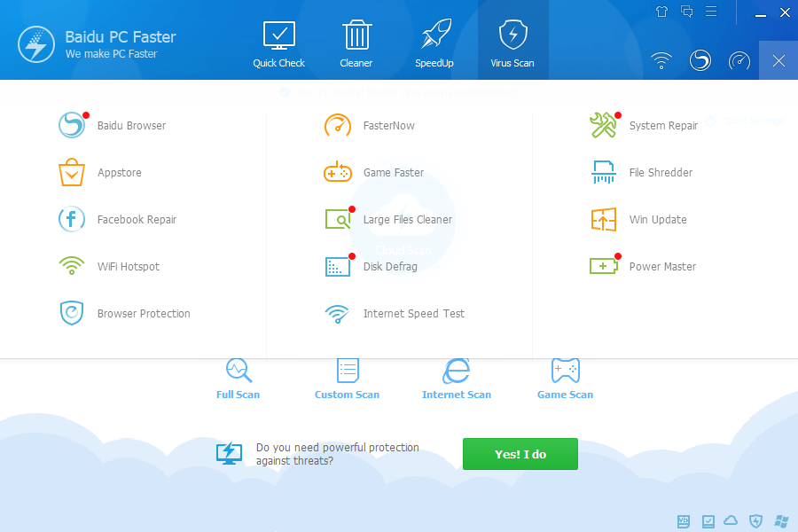Start a Game Scan
798x532 pixels.
(565, 379)
